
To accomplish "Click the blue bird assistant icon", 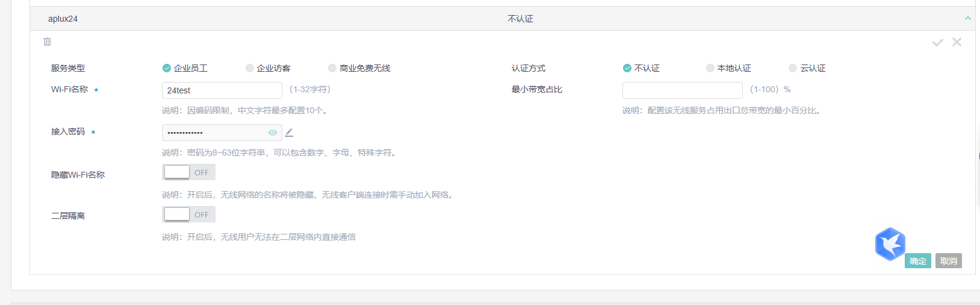I will [890, 244].
